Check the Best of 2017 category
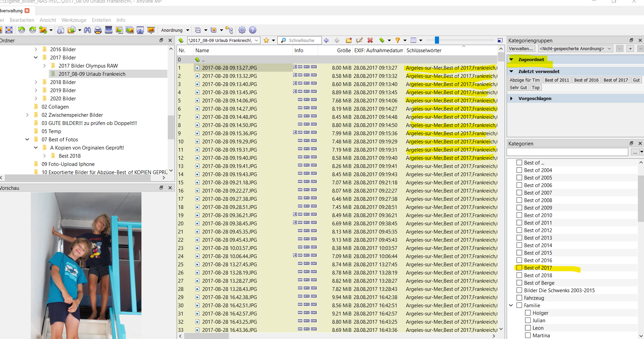Image resolution: width=644 pixels, height=339 pixels. [519, 268]
